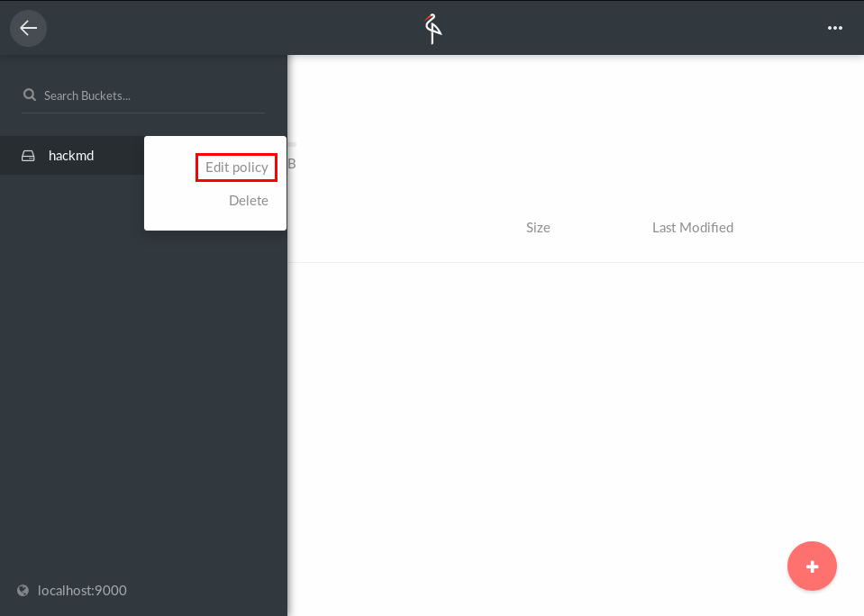The height and width of the screenshot is (616, 864).
Task: Click the underline beneath Search Buckets
Action: tap(142, 113)
